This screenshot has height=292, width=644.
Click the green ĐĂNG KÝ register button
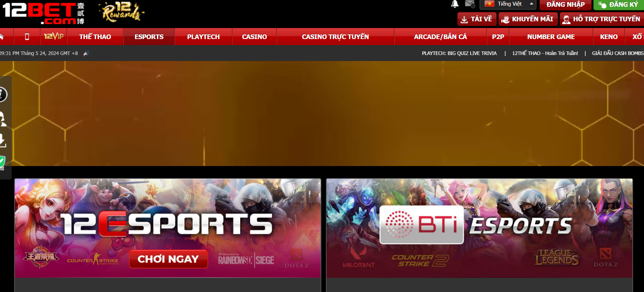618,5
